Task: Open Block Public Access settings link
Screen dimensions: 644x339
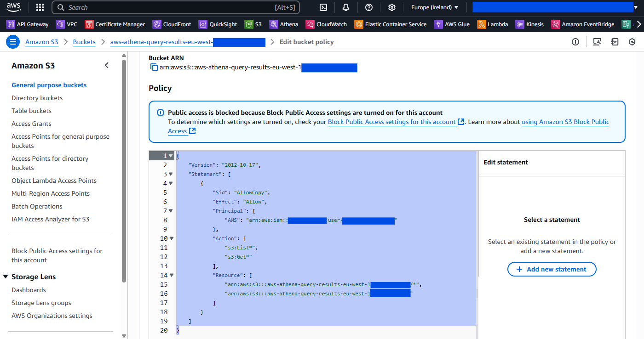Action: pyautogui.click(x=397, y=122)
